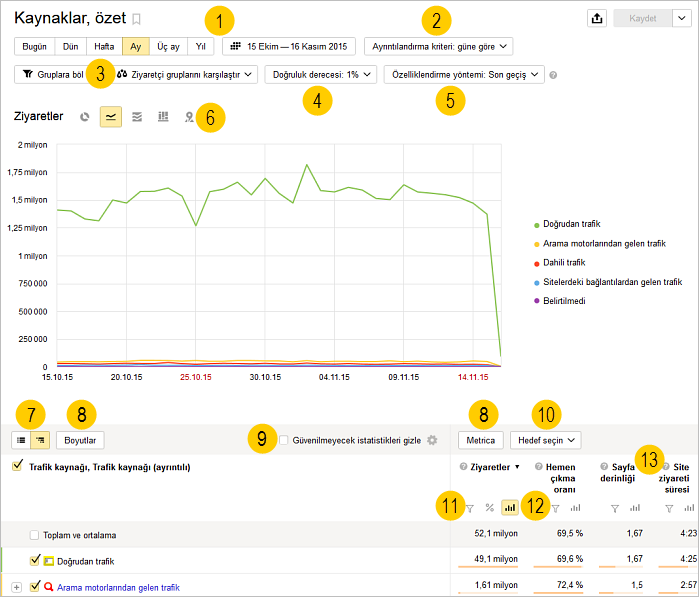
Task: Open Doğruluk derecesi: 1% dropdown
Action: tap(321, 74)
